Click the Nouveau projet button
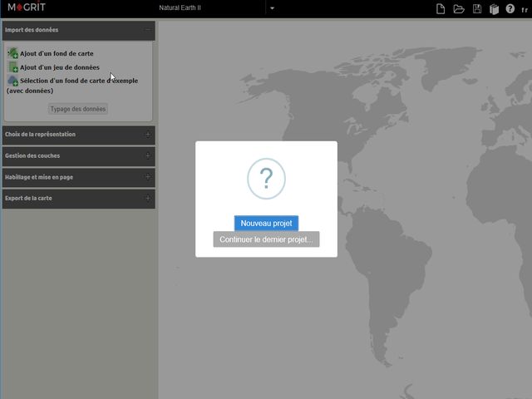The image size is (532, 399). [266, 223]
